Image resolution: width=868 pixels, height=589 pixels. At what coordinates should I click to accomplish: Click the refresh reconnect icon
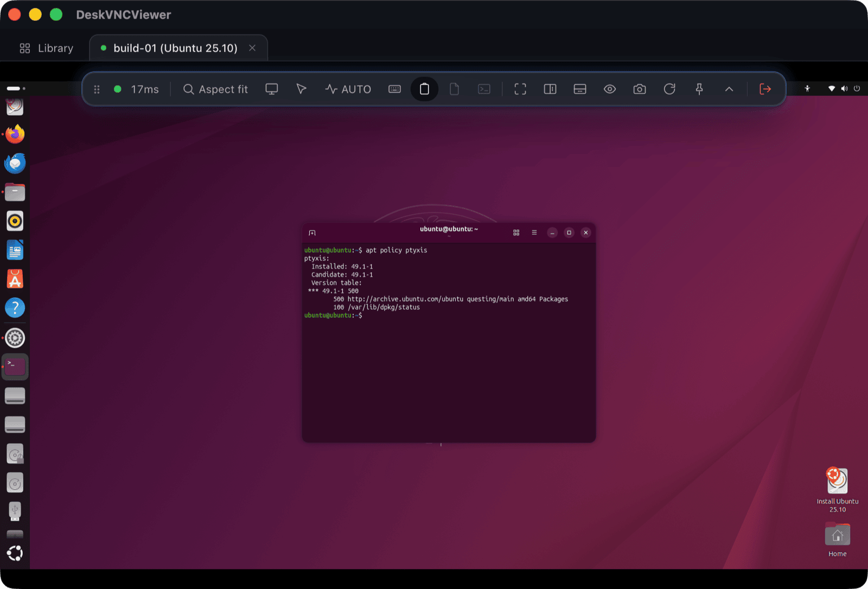tap(669, 89)
